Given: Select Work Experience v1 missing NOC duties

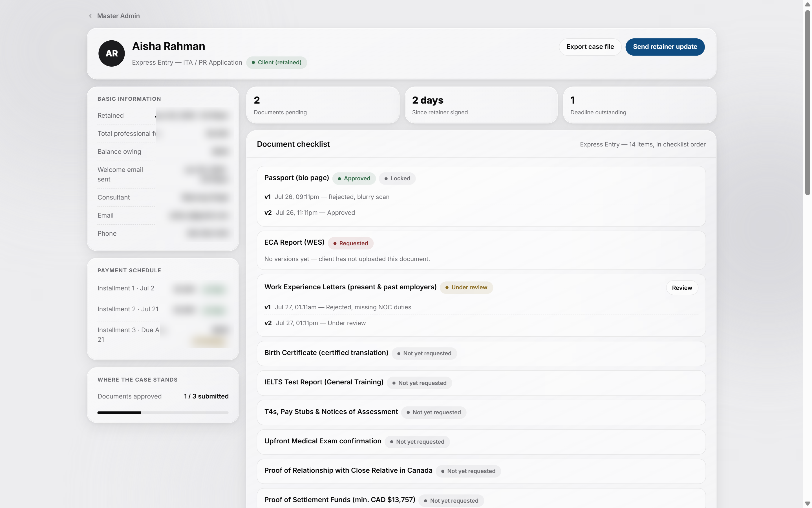Looking at the screenshot, I should pyautogui.click(x=481, y=307).
